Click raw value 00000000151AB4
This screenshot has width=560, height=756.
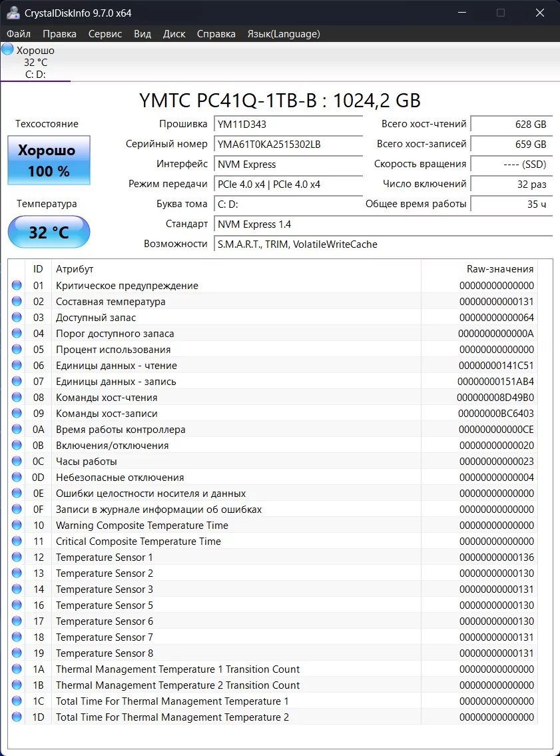pos(496,382)
